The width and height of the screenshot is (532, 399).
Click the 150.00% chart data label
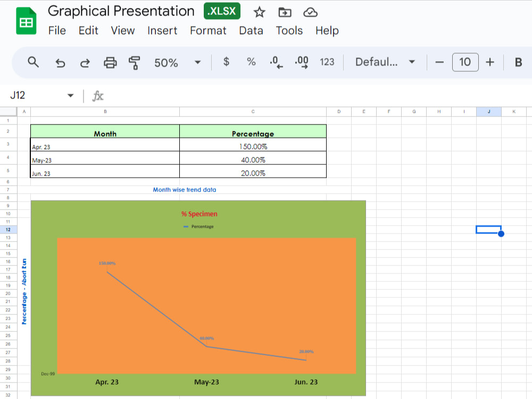click(107, 263)
